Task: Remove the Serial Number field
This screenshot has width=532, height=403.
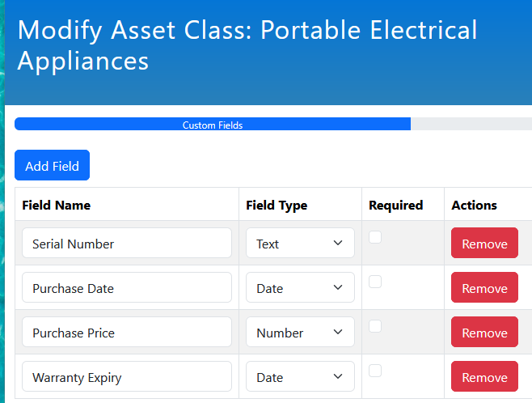Action: [x=484, y=244]
